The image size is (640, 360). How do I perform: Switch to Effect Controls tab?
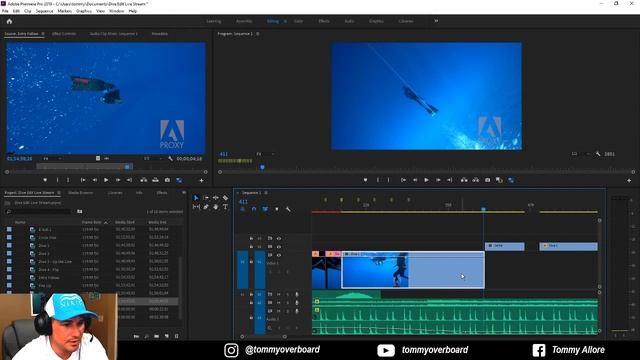tap(64, 34)
